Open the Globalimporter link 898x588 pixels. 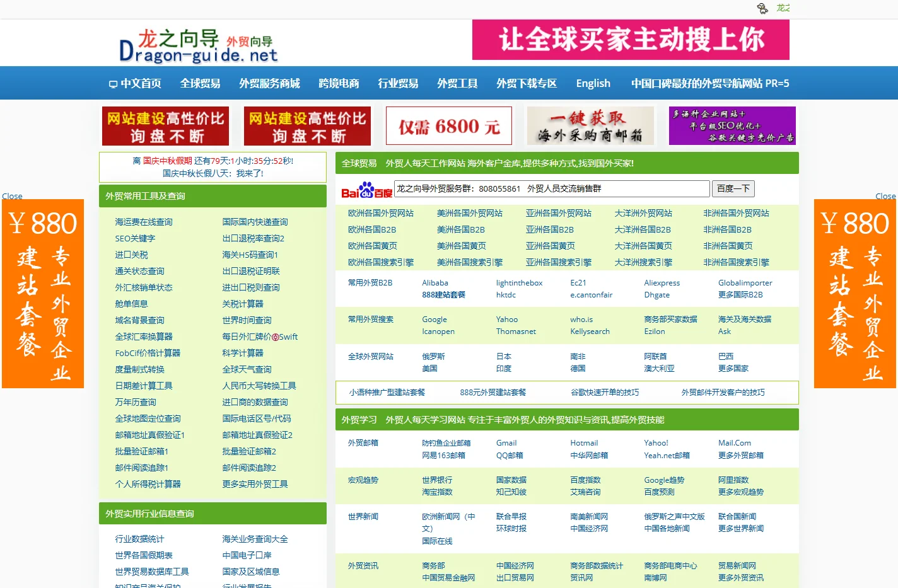pos(745,283)
